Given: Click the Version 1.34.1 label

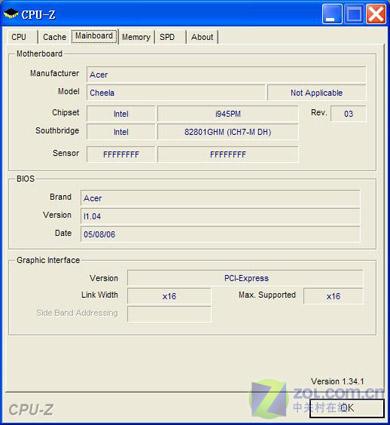Looking at the screenshot, I should pyautogui.click(x=337, y=381).
